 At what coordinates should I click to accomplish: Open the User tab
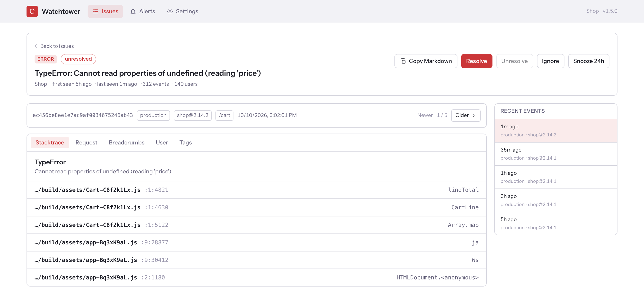(x=162, y=143)
